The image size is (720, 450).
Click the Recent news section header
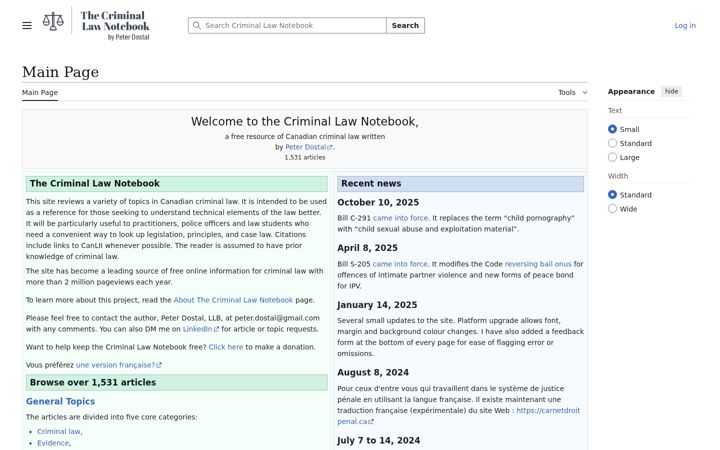461,184
